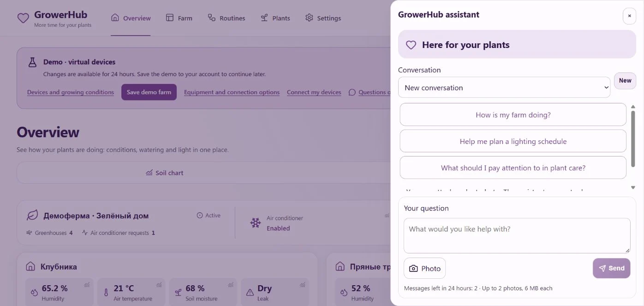Click the Overview page heading

coord(48,132)
